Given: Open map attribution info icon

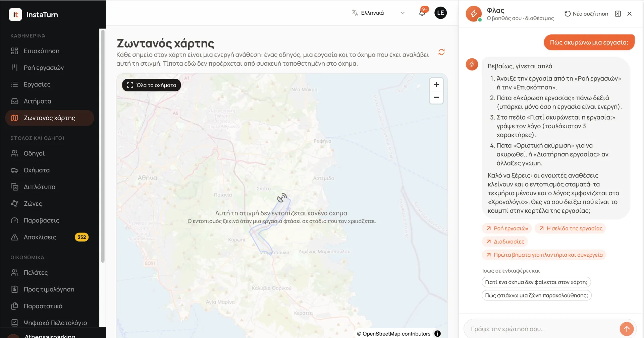Looking at the screenshot, I should click(x=437, y=334).
